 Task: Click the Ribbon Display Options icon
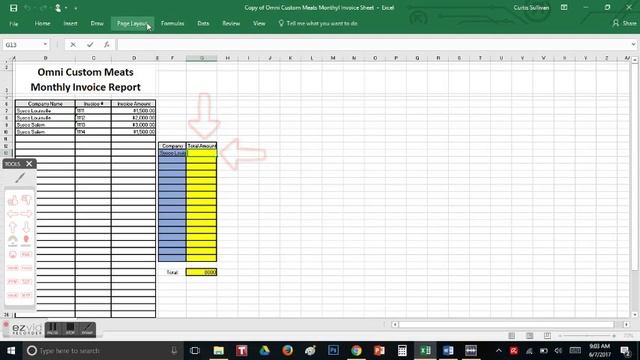[x=564, y=8]
